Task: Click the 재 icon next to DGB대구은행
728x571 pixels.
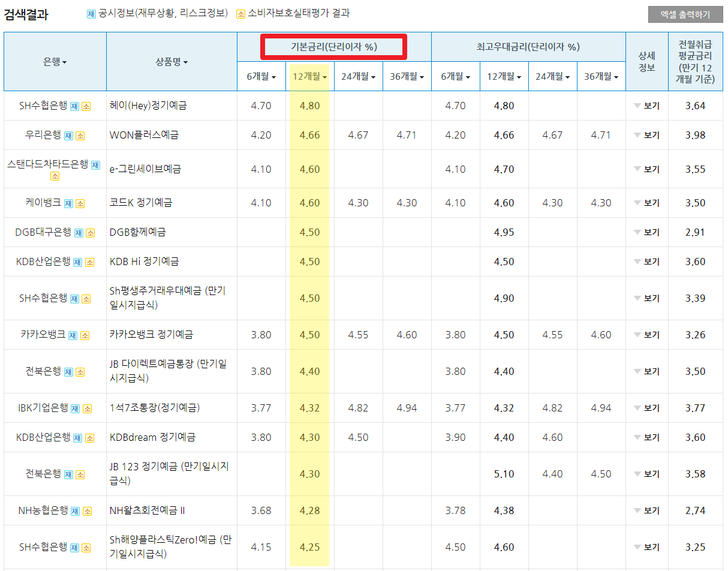Action: pyautogui.click(x=78, y=232)
